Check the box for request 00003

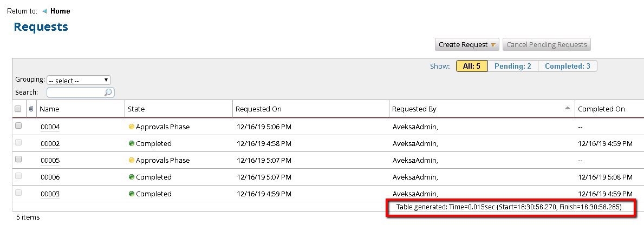pyautogui.click(x=18, y=192)
